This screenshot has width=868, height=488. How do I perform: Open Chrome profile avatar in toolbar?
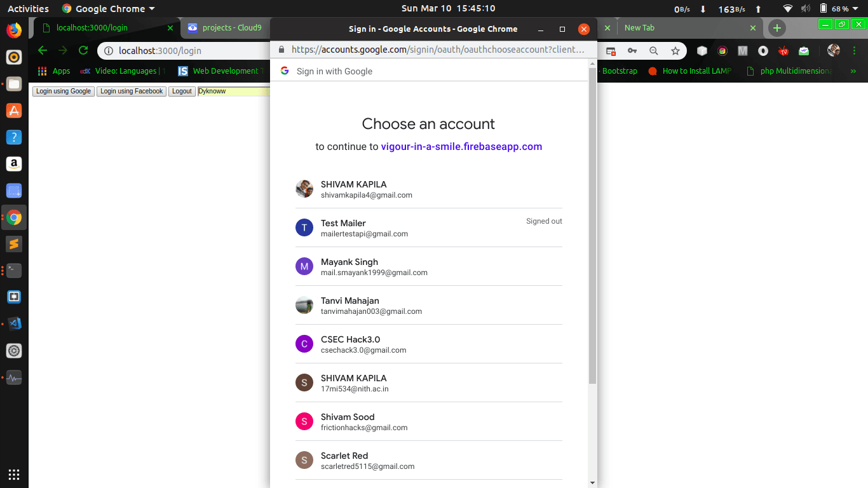coord(834,51)
